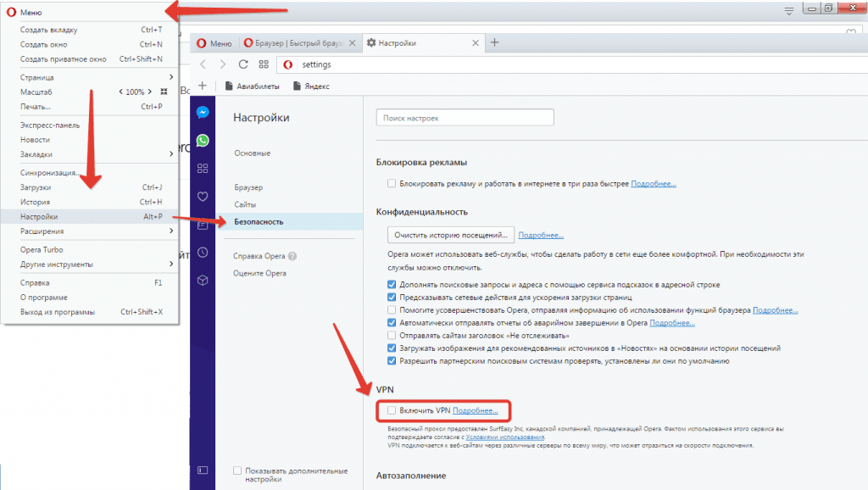Viewport: 868px width, 490px height.
Task: Open history clock icon in sidebar
Action: coord(203,253)
